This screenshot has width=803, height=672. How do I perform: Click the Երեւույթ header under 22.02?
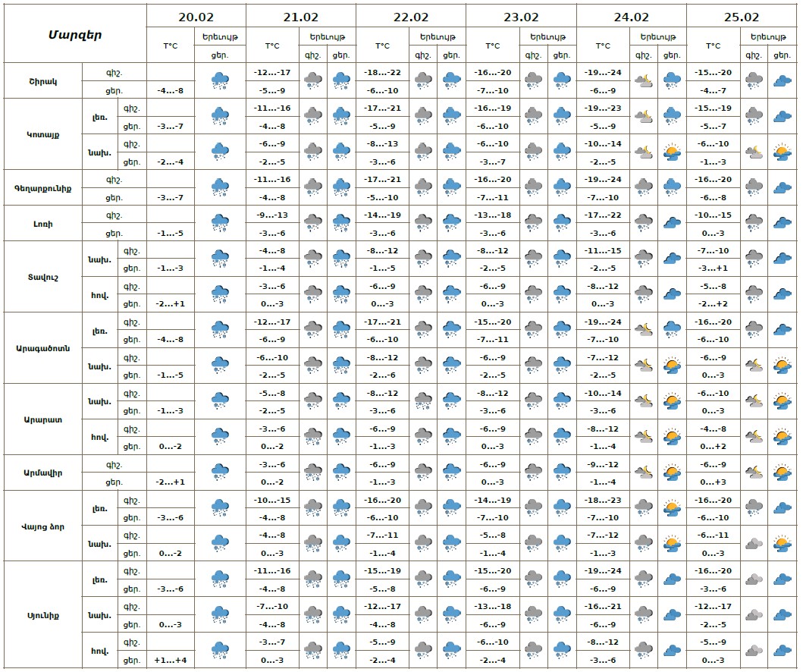click(x=438, y=36)
